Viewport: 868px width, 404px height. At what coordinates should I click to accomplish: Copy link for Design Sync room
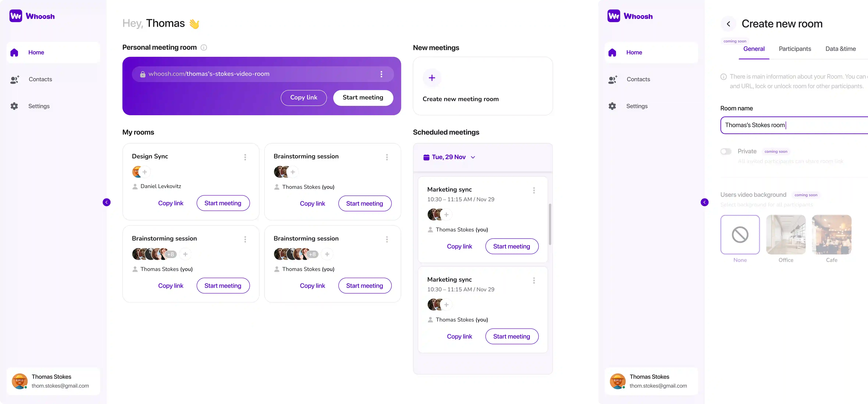[170, 203]
